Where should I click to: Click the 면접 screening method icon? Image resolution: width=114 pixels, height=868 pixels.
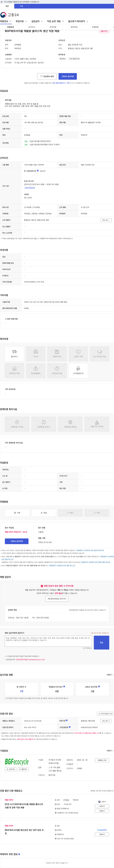[44, 513]
